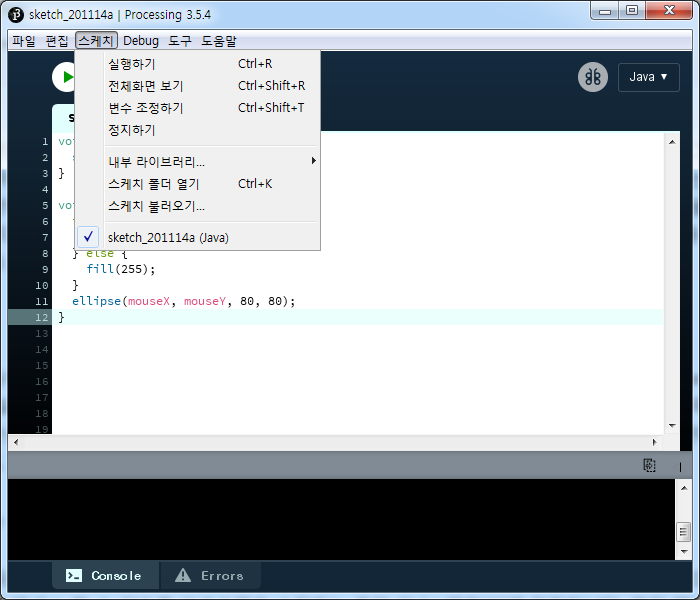
Task: Click the console scrollbar thumb
Action: tap(684, 532)
